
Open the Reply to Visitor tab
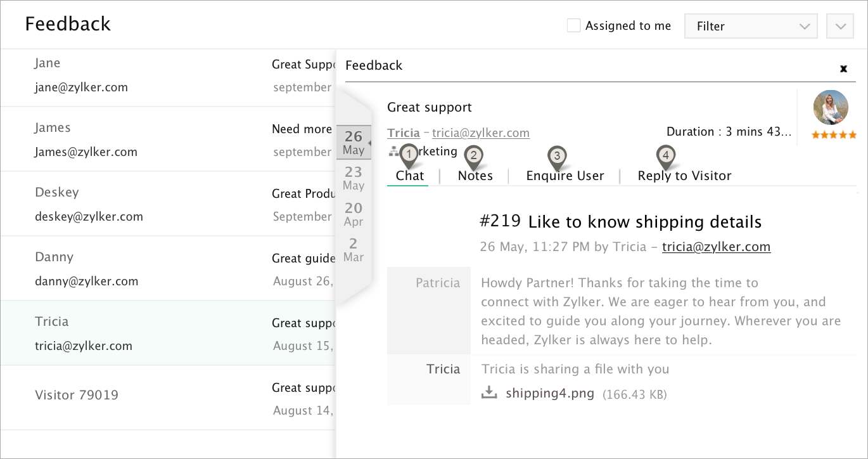point(684,176)
